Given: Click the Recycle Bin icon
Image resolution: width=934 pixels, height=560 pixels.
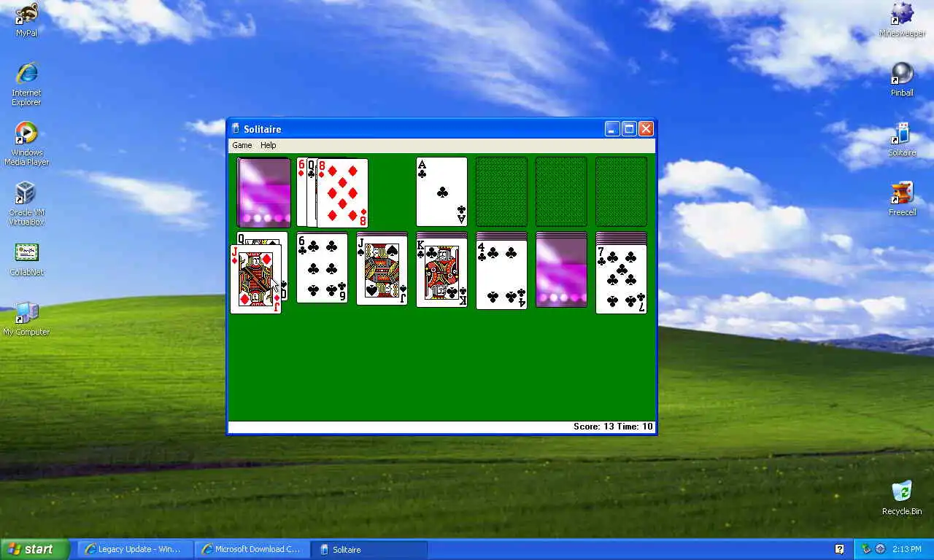Looking at the screenshot, I should click(902, 498).
